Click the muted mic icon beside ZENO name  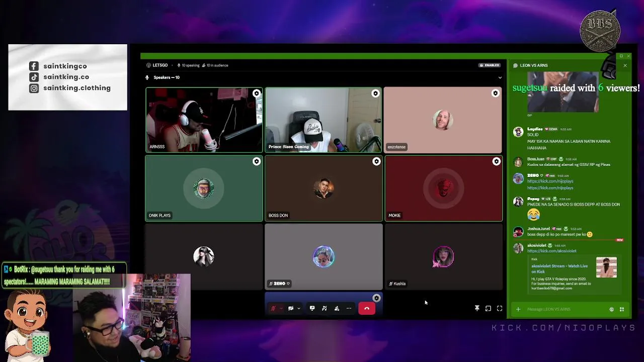point(271,284)
